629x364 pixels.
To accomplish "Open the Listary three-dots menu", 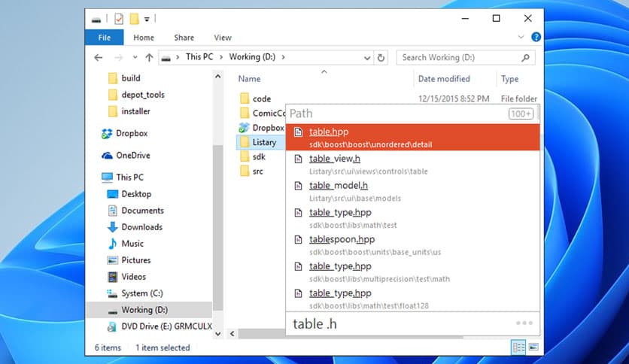I will [x=524, y=323].
